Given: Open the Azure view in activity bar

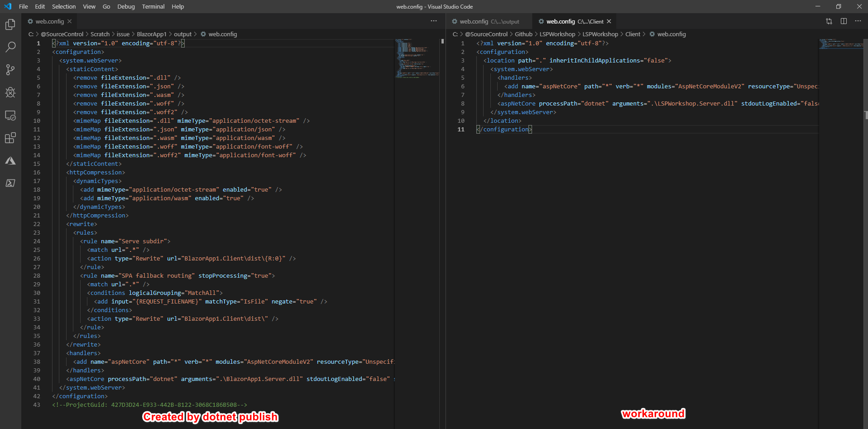Looking at the screenshot, I should pyautogui.click(x=10, y=160).
